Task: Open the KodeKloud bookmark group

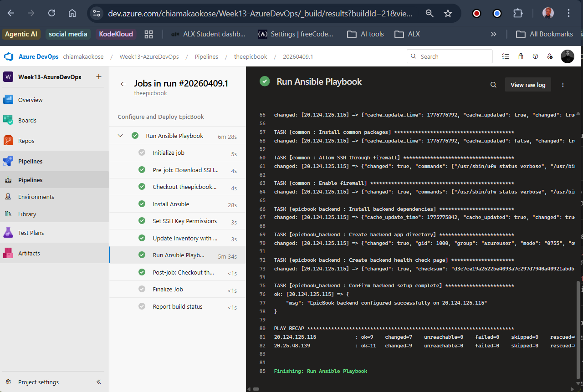Action: point(116,34)
